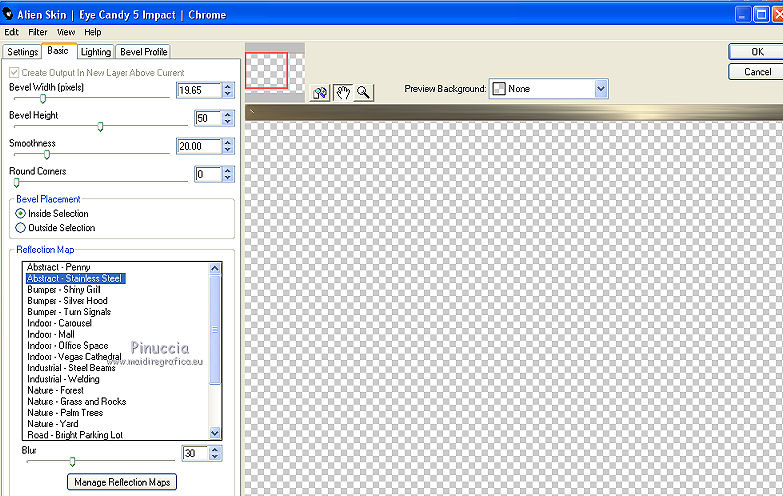
Task: Increase Blur value with up arrow
Action: pyautogui.click(x=215, y=449)
